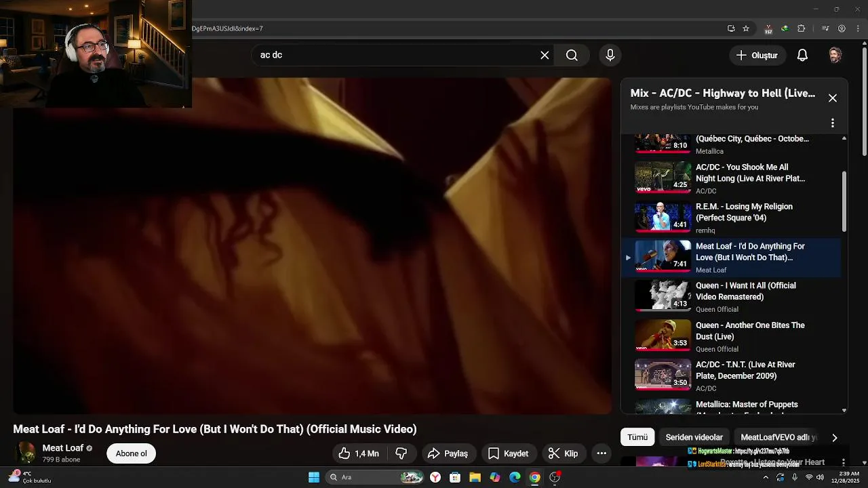Open Yandex browser from taskbar
868x488 pixels.
coord(435,477)
